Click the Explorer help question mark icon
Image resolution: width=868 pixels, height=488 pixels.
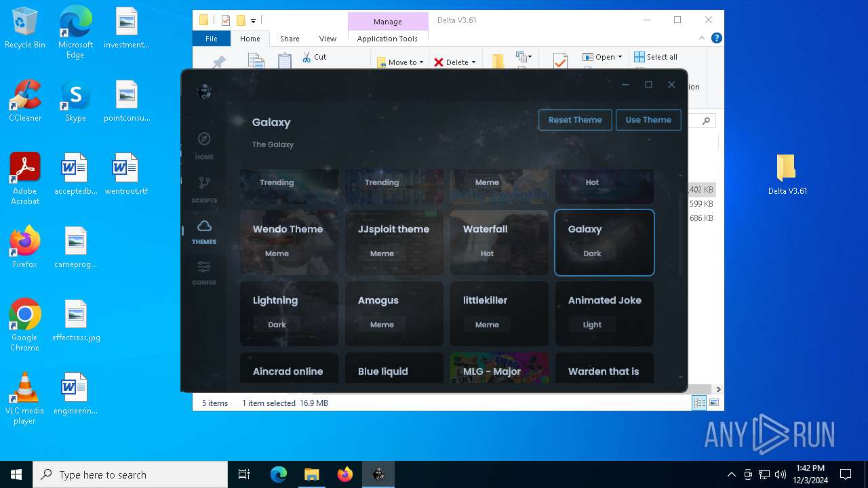(716, 39)
